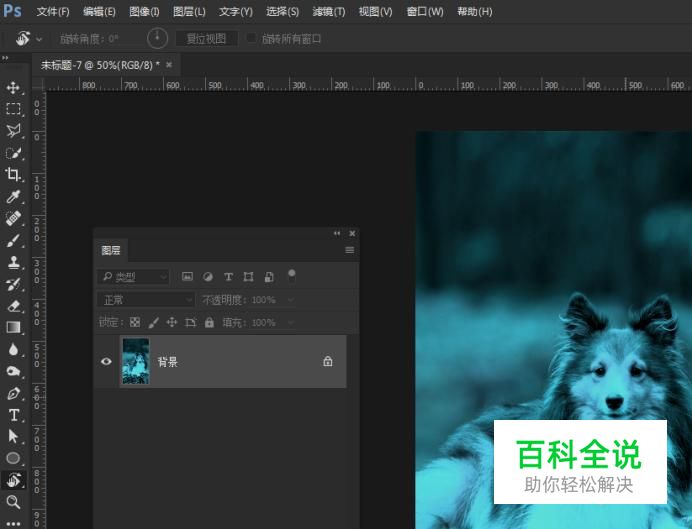Image resolution: width=692 pixels, height=529 pixels.
Task: Open the 视图(V) menu
Action: (x=376, y=11)
